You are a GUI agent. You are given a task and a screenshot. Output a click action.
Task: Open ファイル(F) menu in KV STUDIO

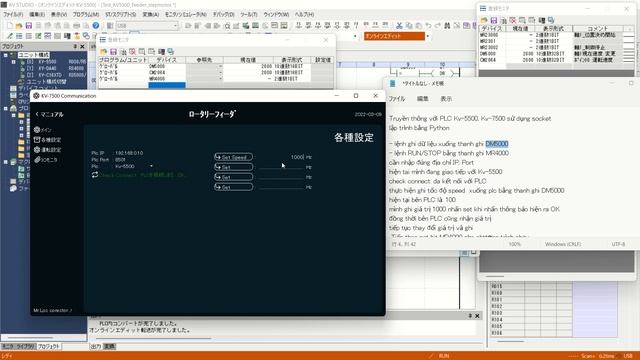click(13, 14)
